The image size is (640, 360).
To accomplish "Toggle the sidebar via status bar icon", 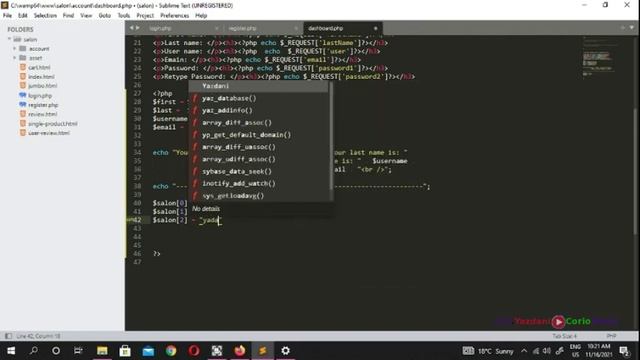I will 8,336.
